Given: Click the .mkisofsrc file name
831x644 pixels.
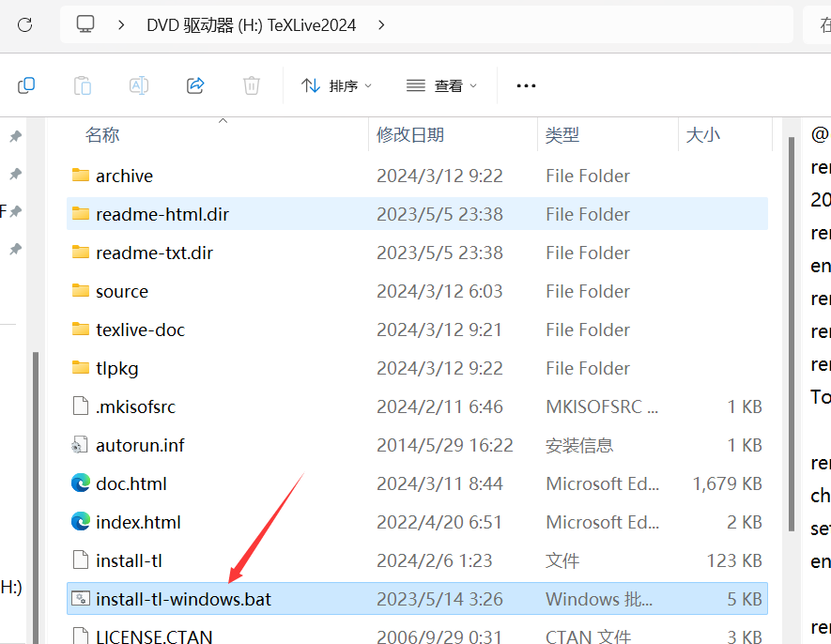Looking at the screenshot, I should (x=135, y=406).
